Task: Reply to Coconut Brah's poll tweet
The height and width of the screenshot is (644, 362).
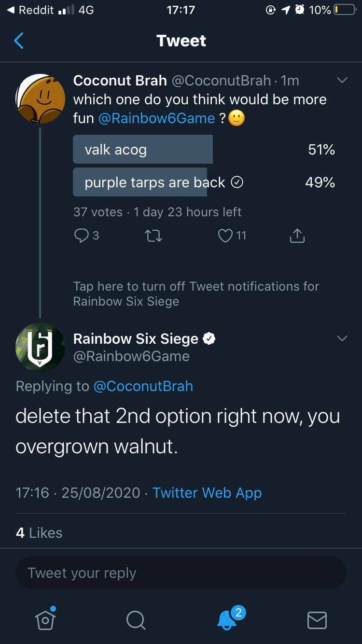Action: (x=81, y=236)
